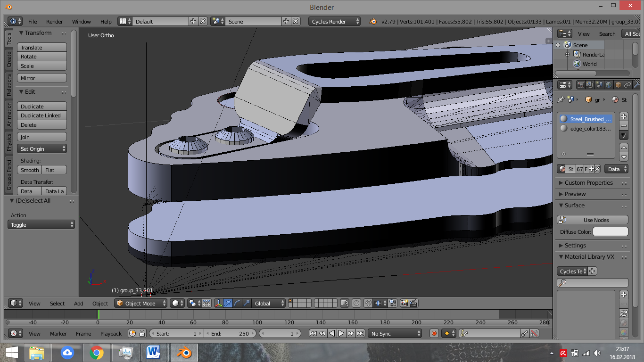Viewport: 644px width, 362px height.
Task: Jump to first frame in timeline
Action: [x=313, y=333]
